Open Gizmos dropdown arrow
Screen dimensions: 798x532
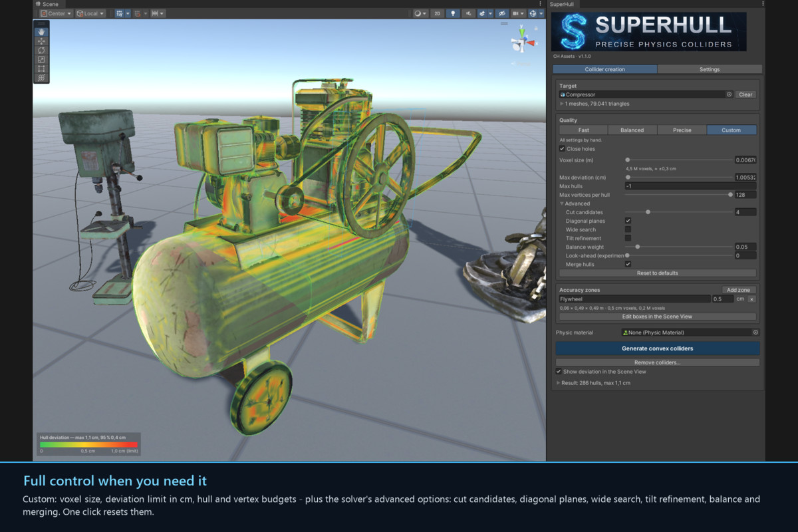tap(541, 13)
